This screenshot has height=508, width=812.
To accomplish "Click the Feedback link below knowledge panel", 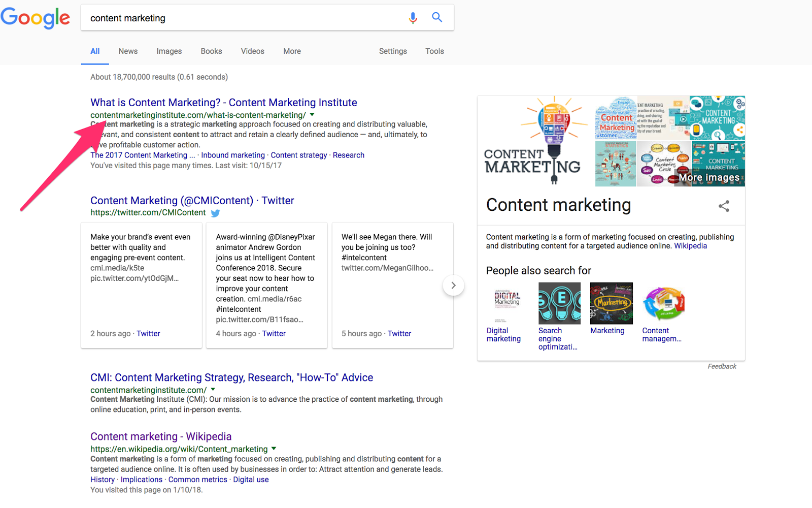I will click(x=722, y=366).
